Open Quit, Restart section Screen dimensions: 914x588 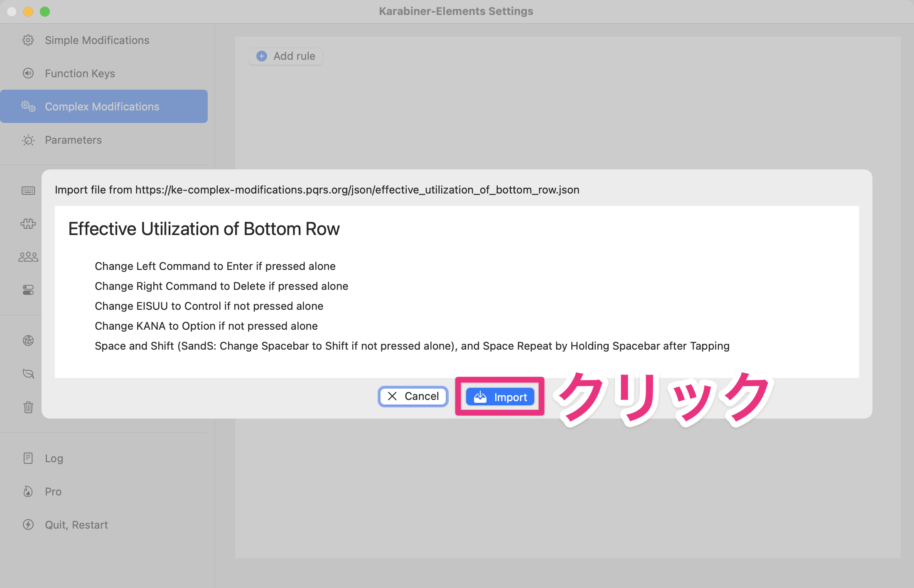[x=76, y=525]
